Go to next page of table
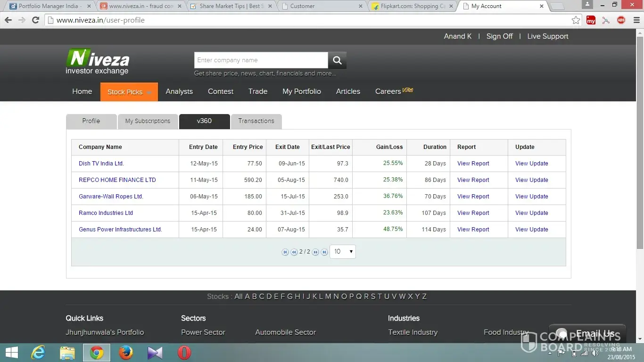The height and width of the screenshot is (362, 644). (x=315, y=252)
